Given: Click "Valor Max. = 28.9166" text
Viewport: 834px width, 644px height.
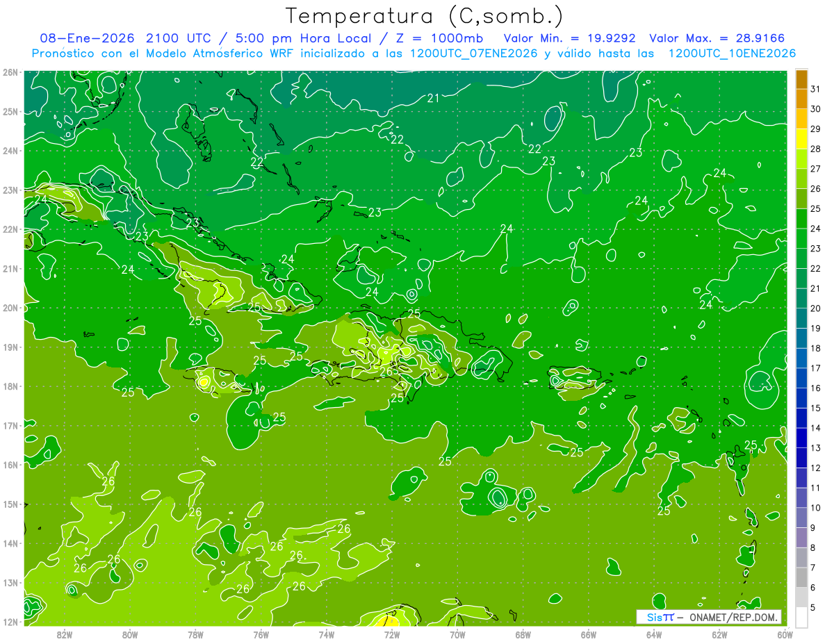Looking at the screenshot, I should (x=717, y=38).
